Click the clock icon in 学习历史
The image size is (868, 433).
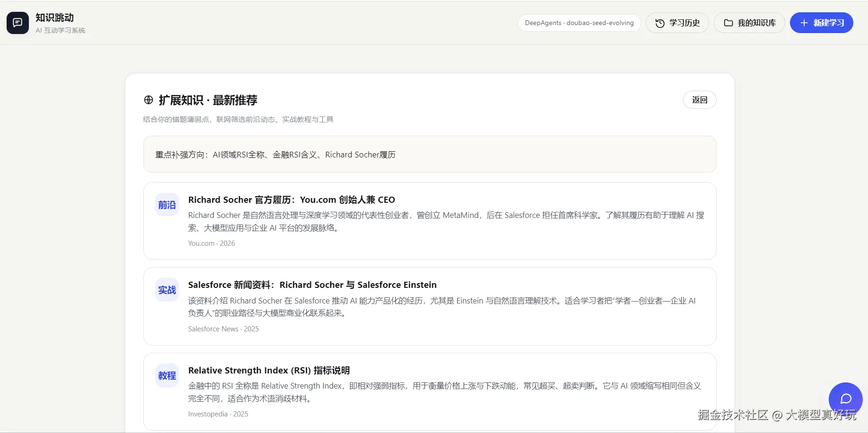coord(660,23)
